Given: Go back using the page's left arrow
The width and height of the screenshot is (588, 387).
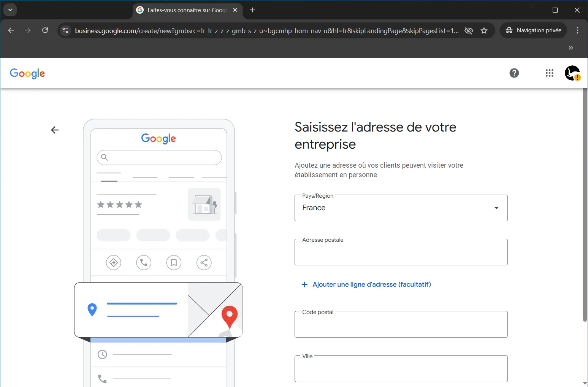Looking at the screenshot, I should click(55, 130).
